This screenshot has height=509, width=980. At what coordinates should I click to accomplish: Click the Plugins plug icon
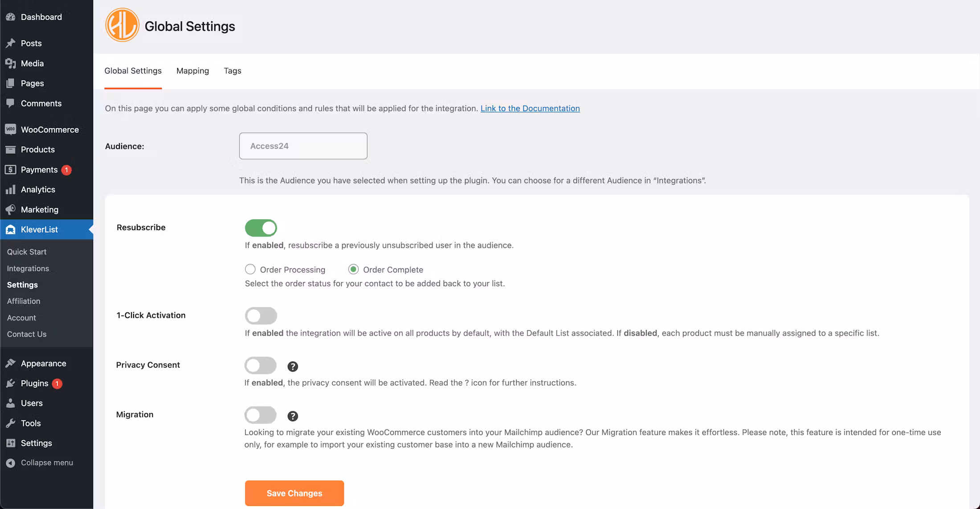[x=11, y=383]
